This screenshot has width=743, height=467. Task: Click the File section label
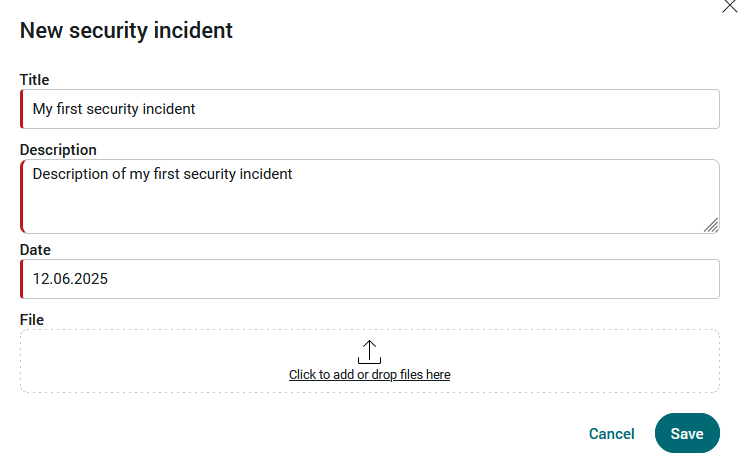[x=32, y=320]
